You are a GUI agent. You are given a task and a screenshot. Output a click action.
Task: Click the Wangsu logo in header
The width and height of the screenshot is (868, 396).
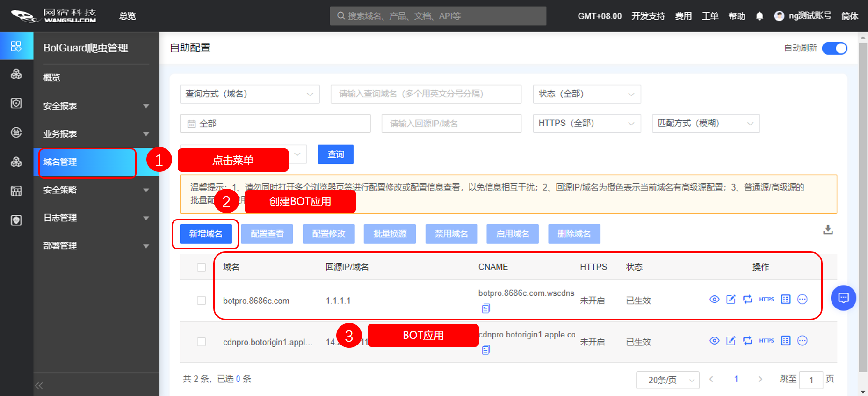(53, 16)
